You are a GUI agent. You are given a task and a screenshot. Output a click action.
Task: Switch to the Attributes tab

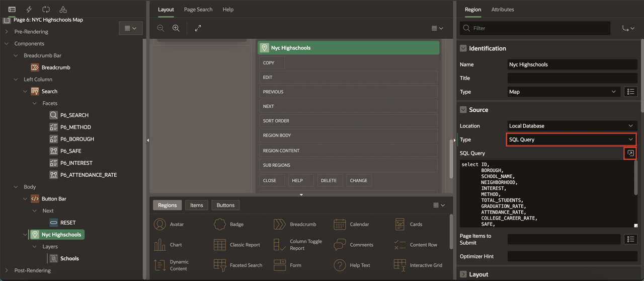[x=502, y=10]
